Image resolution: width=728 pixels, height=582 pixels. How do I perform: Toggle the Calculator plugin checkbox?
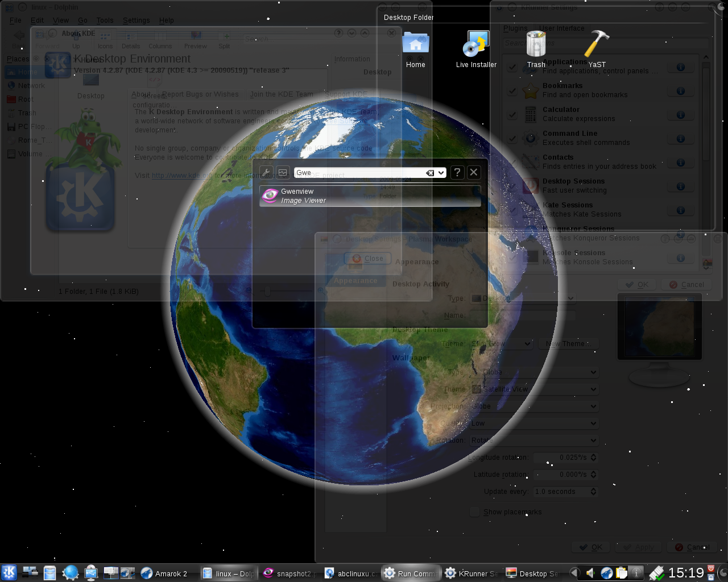tap(512, 115)
